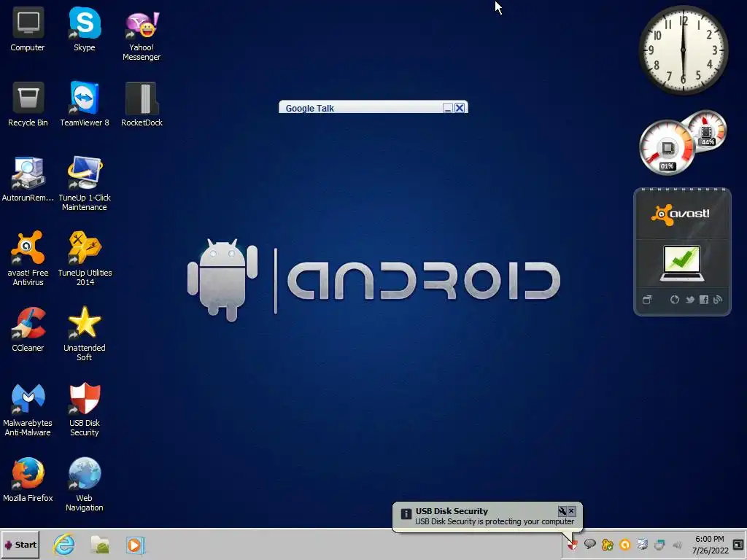The image size is (747, 560).
Task: Select the AutorunRemover shortcut
Action: click(28, 180)
